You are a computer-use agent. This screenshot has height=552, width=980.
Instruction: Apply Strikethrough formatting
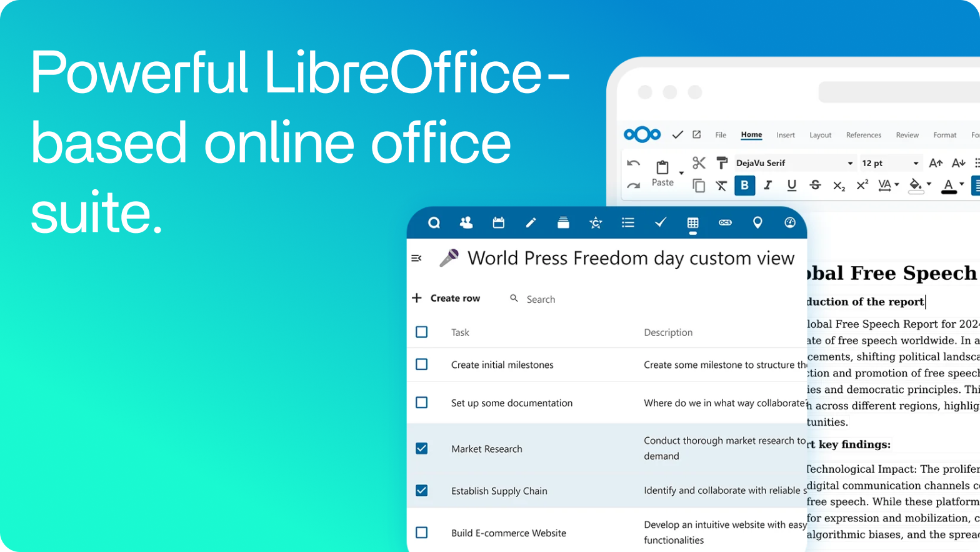tap(815, 185)
